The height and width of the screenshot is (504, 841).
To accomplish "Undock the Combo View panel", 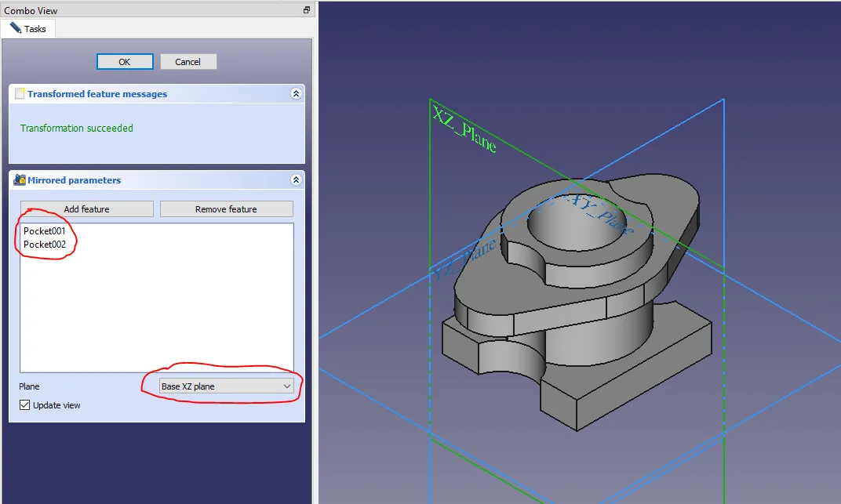I will [x=307, y=10].
